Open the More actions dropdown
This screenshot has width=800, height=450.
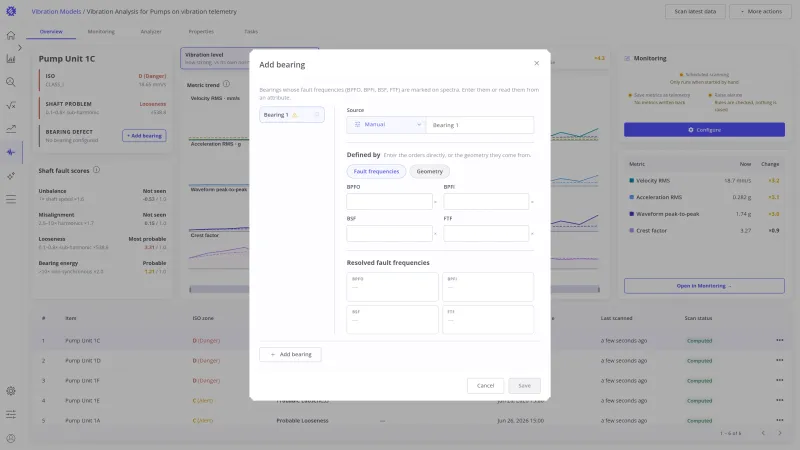[761, 11]
